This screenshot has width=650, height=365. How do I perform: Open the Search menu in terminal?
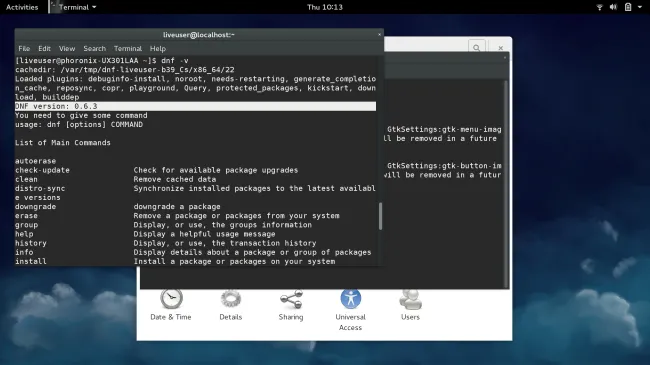point(95,49)
